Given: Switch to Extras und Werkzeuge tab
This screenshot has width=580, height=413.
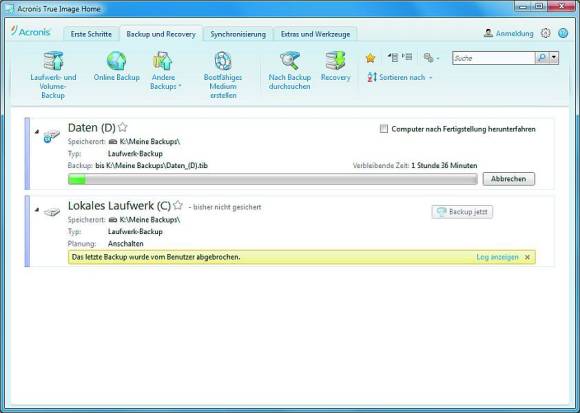Looking at the screenshot, I should coord(315,34).
